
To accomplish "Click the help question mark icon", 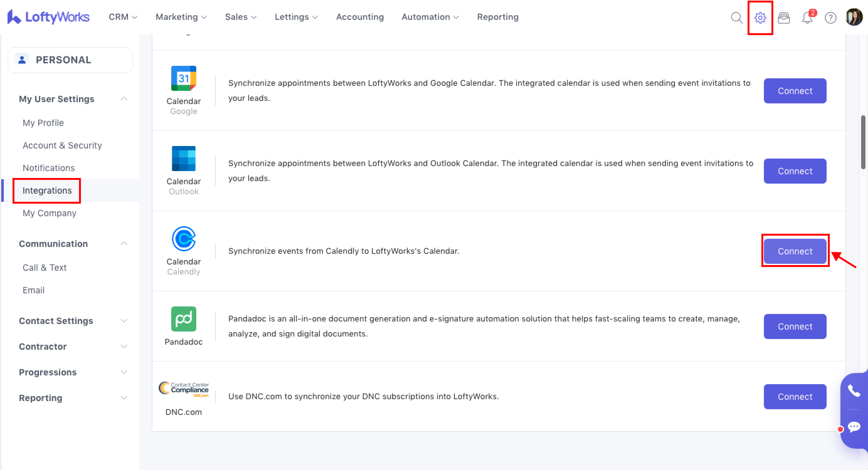I will 831,18.
